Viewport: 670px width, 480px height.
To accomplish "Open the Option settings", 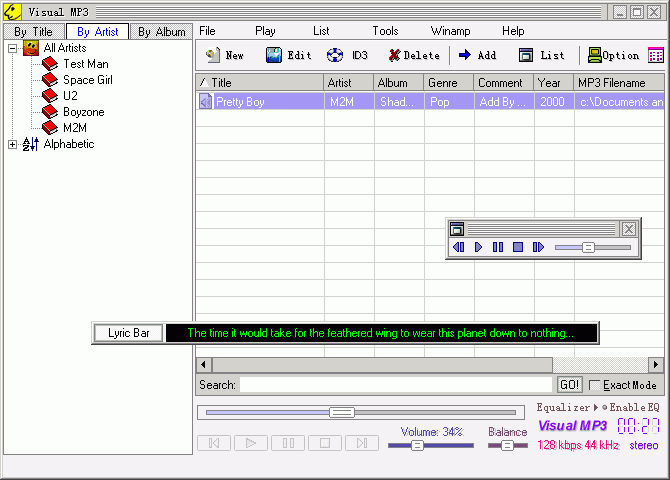I will point(613,55).
